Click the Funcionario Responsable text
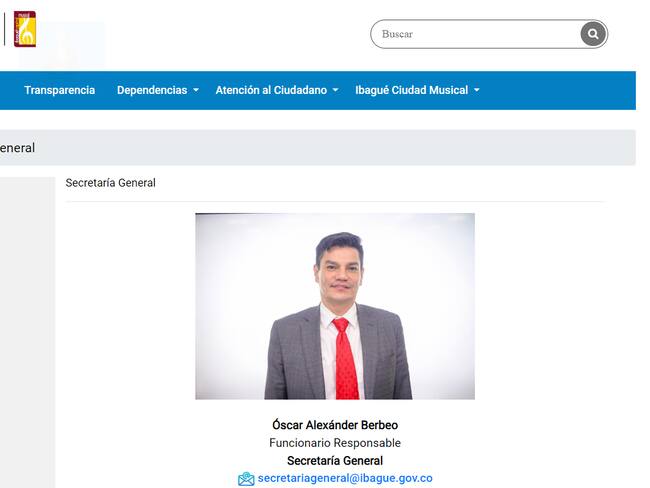650x488 pixels. point(335,443)
